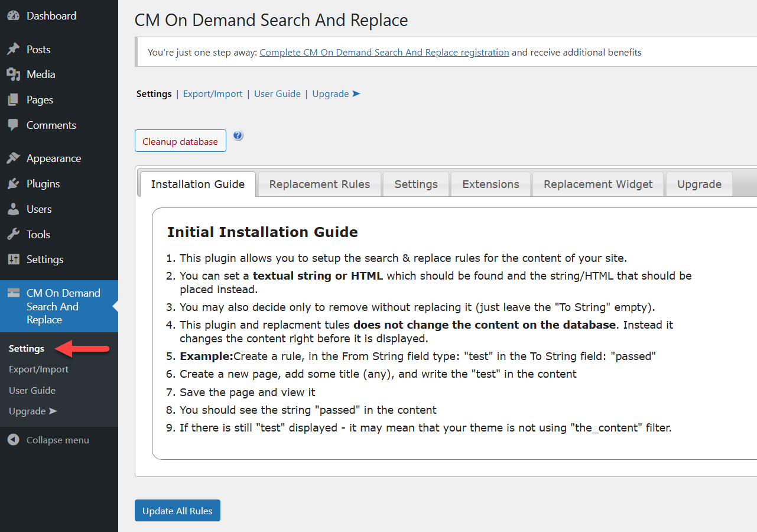Open Export/Import submenu in the sidebar
Viewport: 757px width, 532px height.
(38, 369)
